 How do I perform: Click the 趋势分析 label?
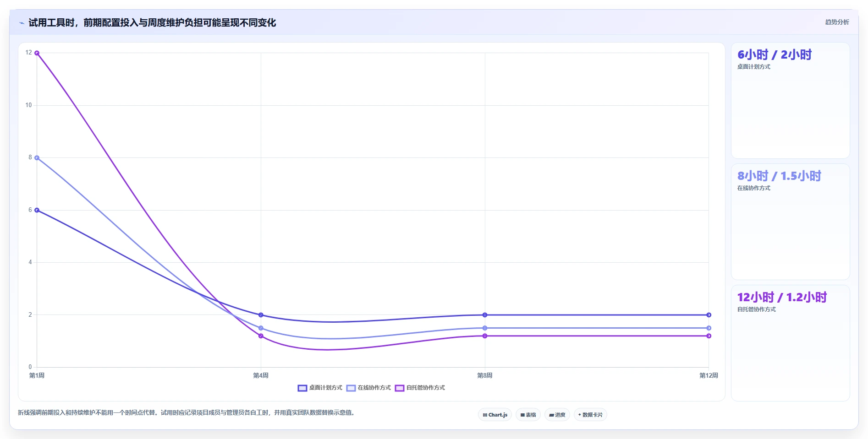click(x=837, y=22)
